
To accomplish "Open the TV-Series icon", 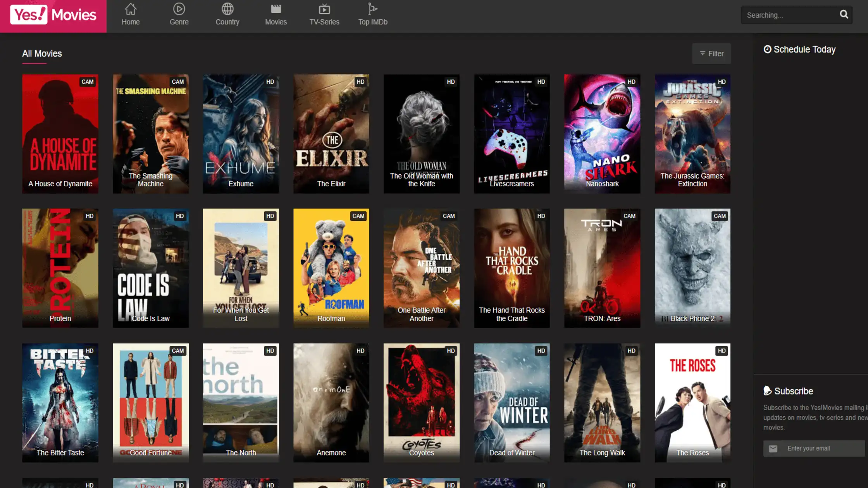I will tap(324, 9).
